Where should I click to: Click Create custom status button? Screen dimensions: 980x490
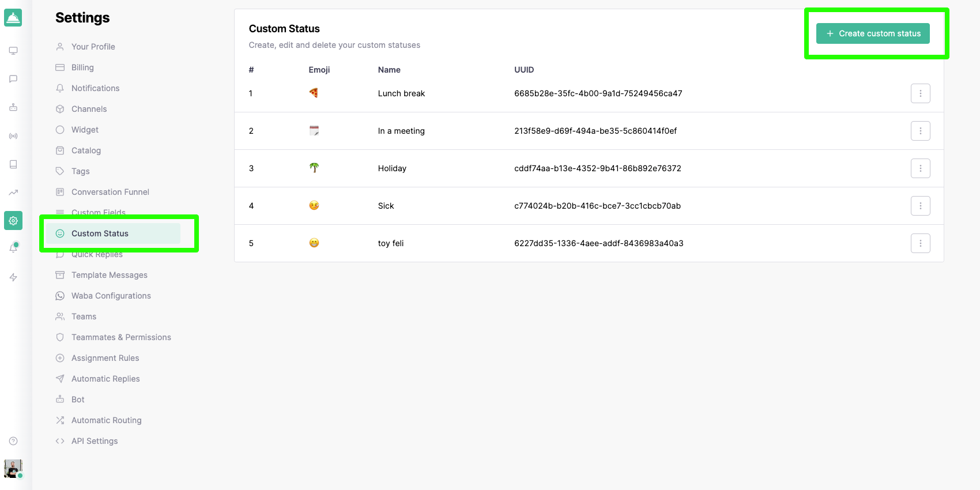click(x=872, y=33)
